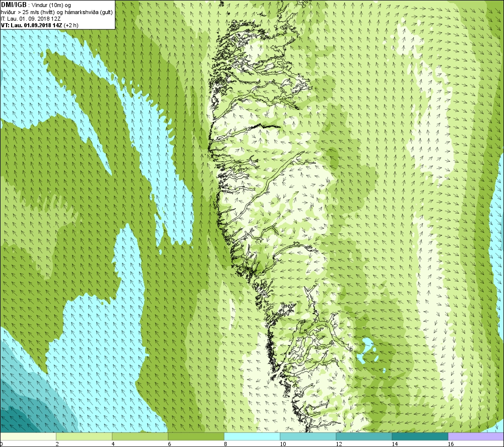Click the 'IT: Lau. 01. 09. 2018 12Z' line

31,19
